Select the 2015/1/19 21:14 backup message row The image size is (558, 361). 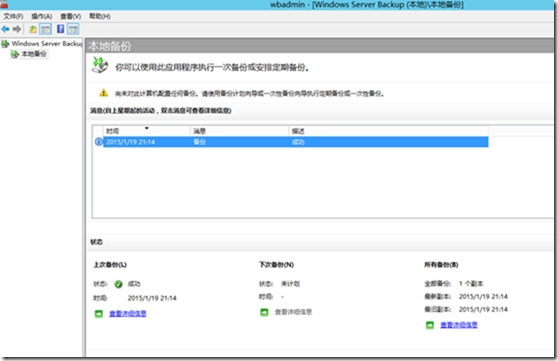295,142
